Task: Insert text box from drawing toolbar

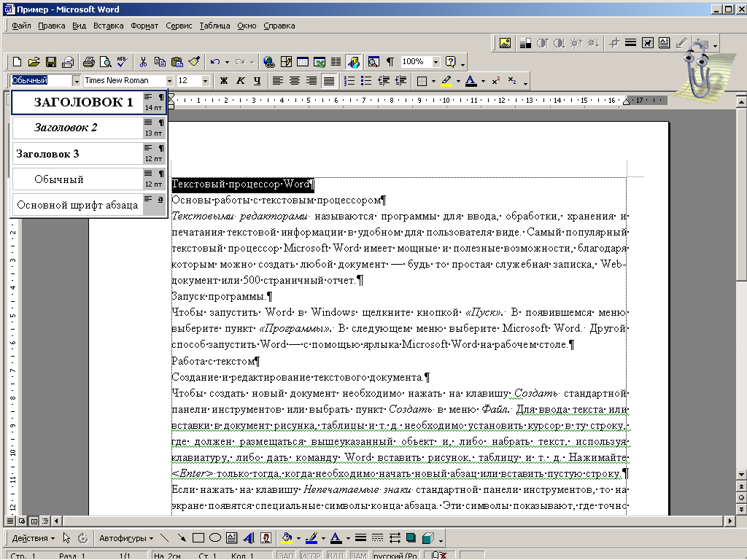Action: point(231,539)
